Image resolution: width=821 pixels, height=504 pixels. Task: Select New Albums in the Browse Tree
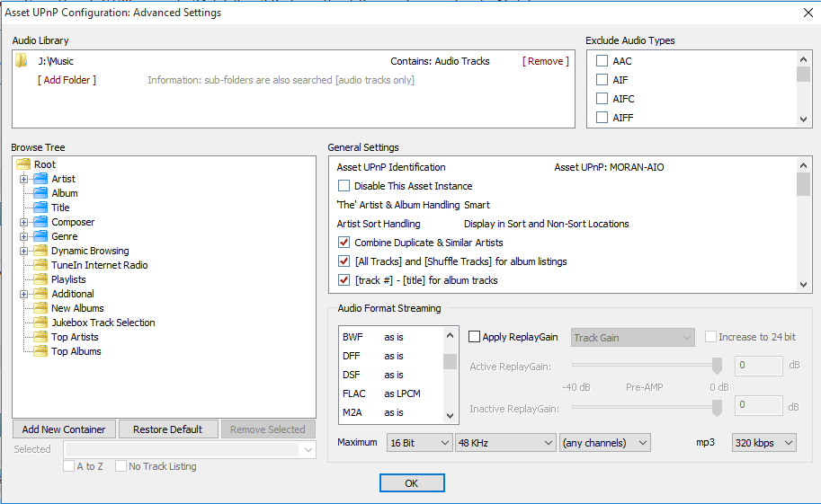tap(77, 308)
